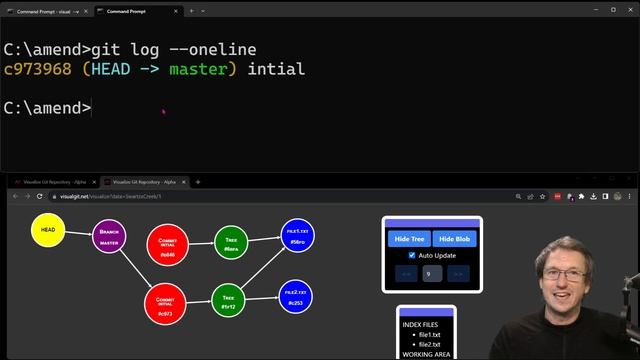Click file1.txt in Index Files list
Screen dimensions: 640x360
[x=429, y=335]
